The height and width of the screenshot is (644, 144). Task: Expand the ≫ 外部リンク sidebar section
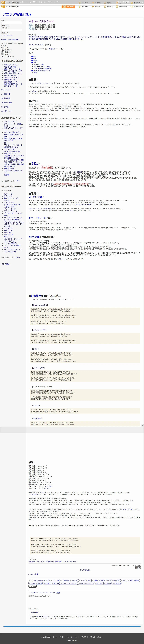point(7,111)
